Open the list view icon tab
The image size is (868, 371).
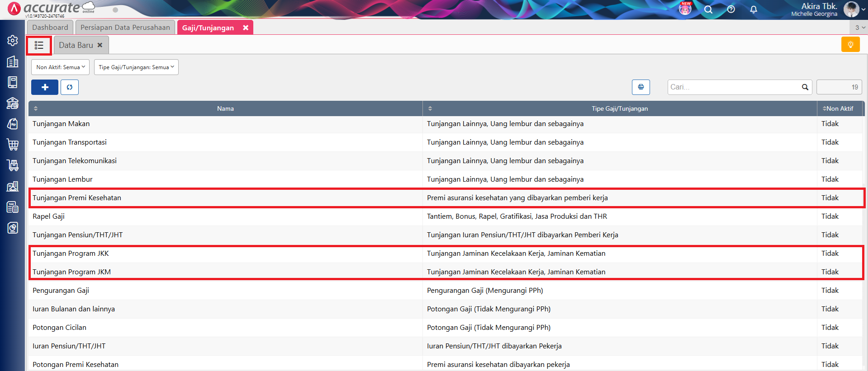pyautogui.click(x=39, y=45)
